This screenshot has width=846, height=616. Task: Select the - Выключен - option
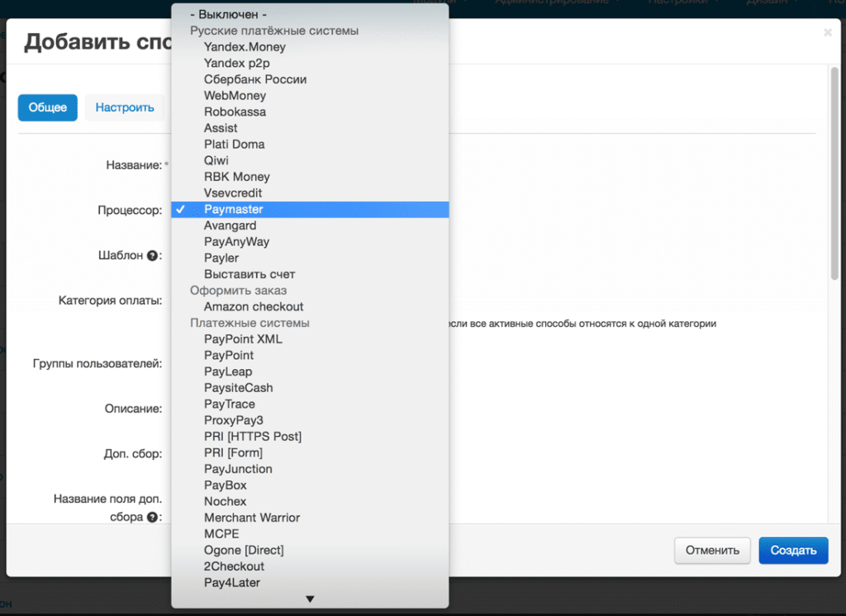pyautogui.click(x=228, y=15)
